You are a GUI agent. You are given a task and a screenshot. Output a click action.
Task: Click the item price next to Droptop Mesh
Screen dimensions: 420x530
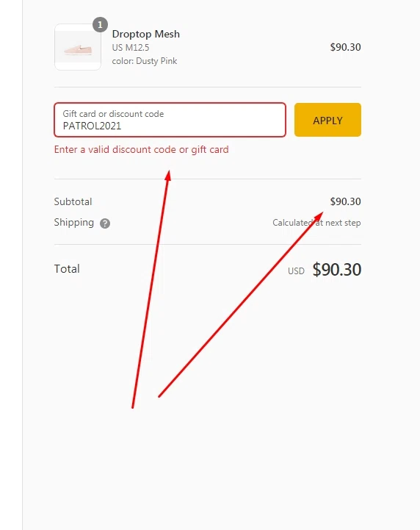[x=345, y=47]
